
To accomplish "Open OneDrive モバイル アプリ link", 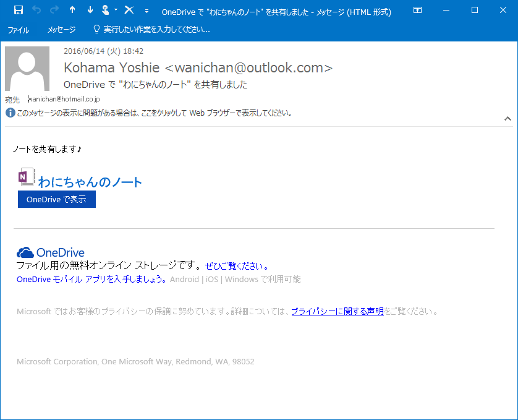I will [91, 279].
